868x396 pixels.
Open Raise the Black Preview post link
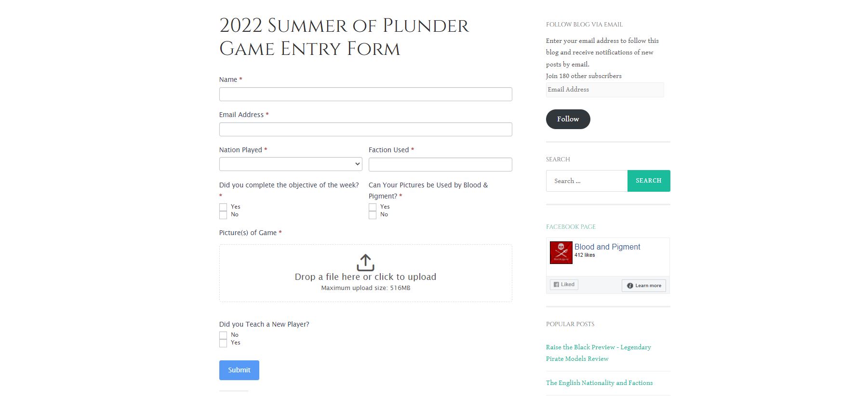tap(598, 353)
